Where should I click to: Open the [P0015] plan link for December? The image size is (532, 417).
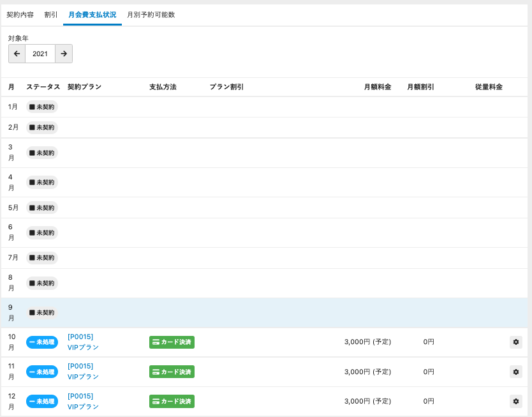(x=80, y=396)
